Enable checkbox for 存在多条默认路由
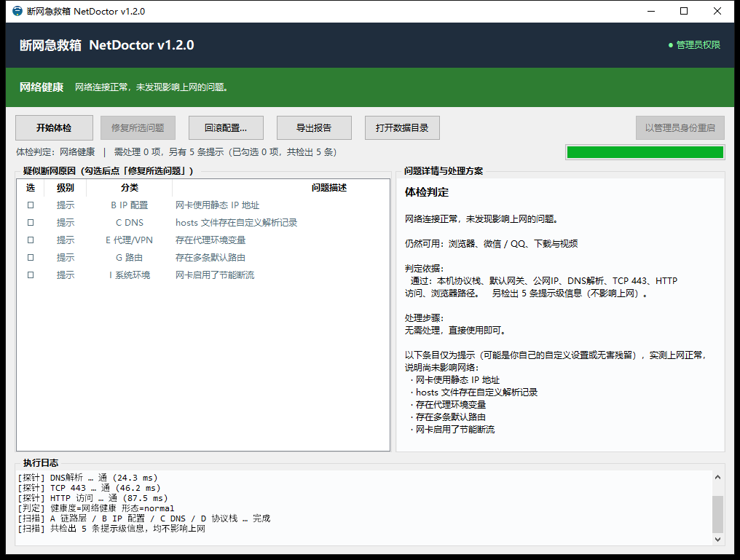Image resolution: width=740 pixels, height=560 pixels. coord(31,258)
